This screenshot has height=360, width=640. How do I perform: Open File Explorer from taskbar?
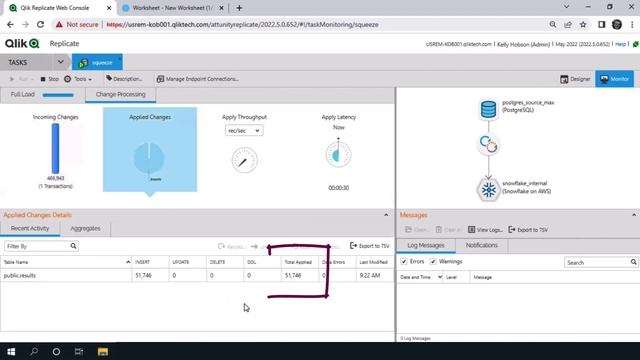click(102, 351)
